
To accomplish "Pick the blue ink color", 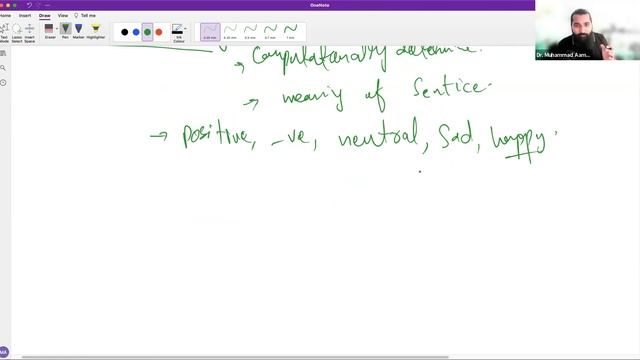I will (136, 32).
